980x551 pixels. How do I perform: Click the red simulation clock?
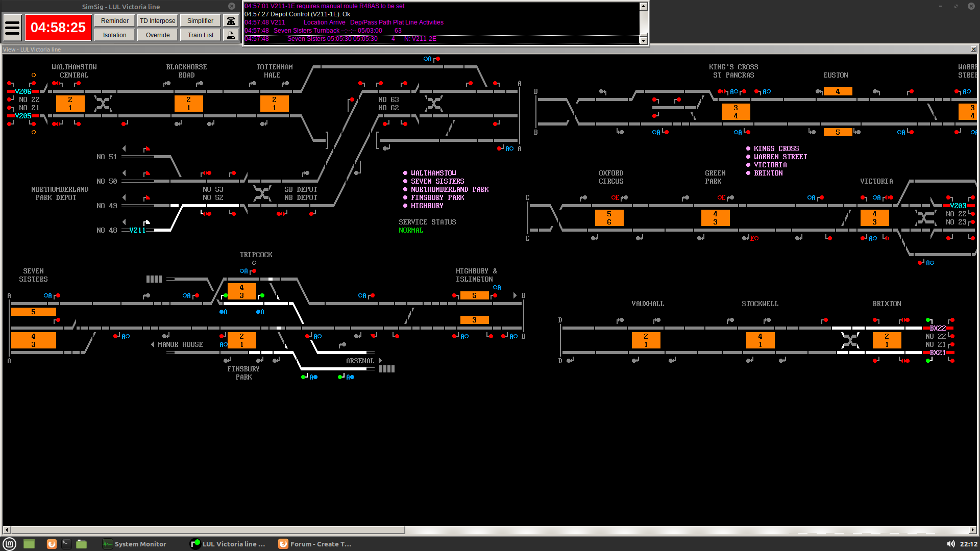pyautogui.click(x=58, y=28)
